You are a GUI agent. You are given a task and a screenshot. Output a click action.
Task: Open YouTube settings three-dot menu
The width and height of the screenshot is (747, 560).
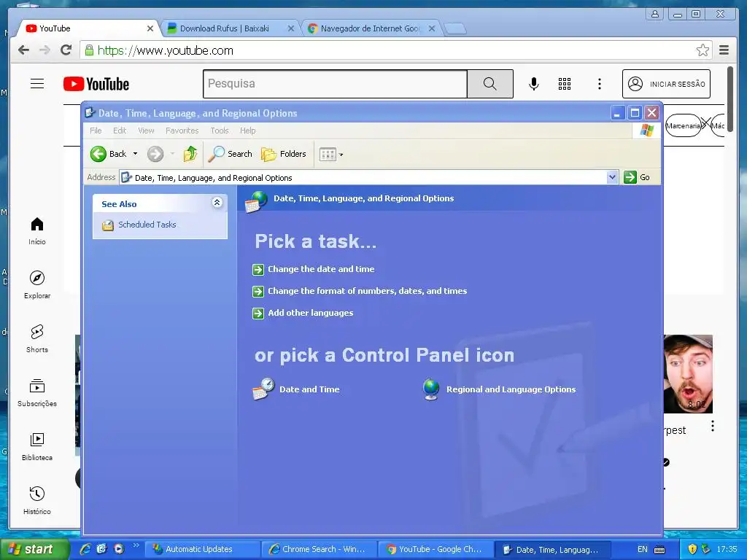coord(600,84)
